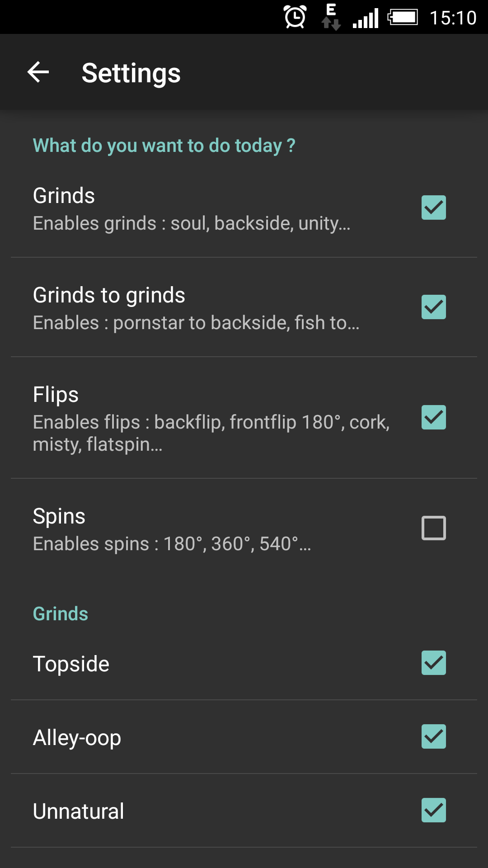Tap the signal strength bars icon
Viewport: 488px width, 868px height.
tap(366, 19)
